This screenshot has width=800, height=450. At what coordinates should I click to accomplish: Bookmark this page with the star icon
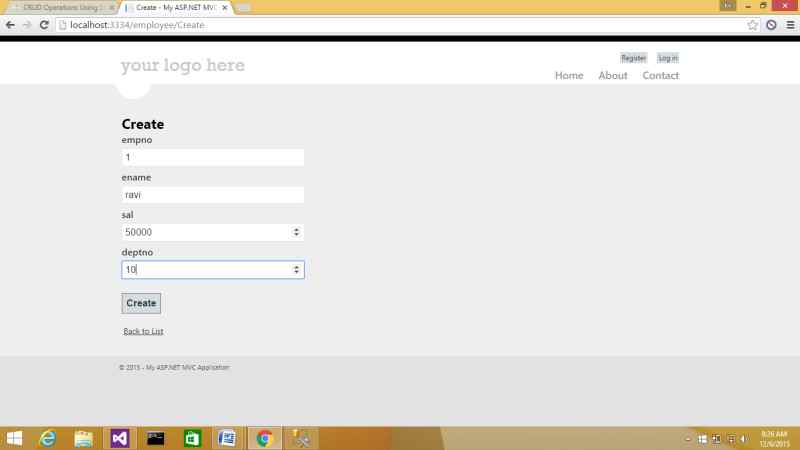click(753, 25)
